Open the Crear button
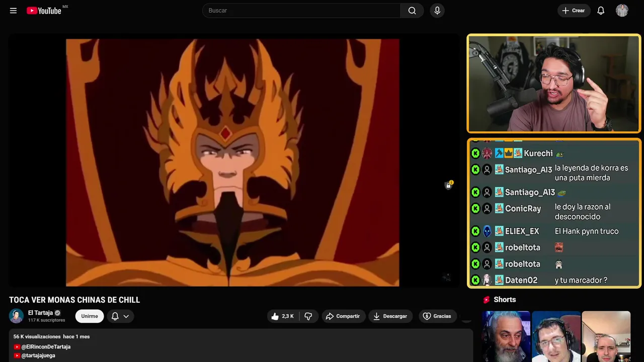644x362 pixels. click(574, 11)
